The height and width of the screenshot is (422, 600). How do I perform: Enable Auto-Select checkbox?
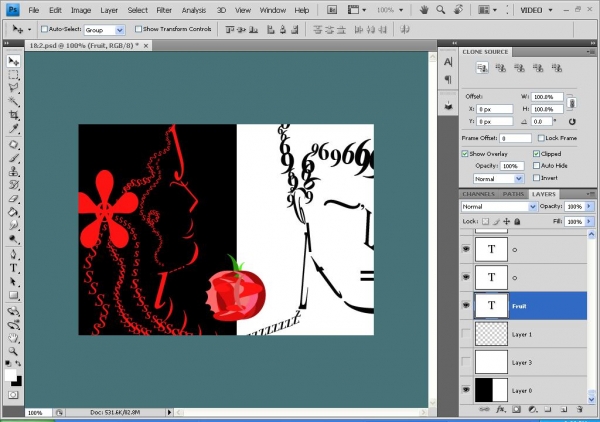44,29
